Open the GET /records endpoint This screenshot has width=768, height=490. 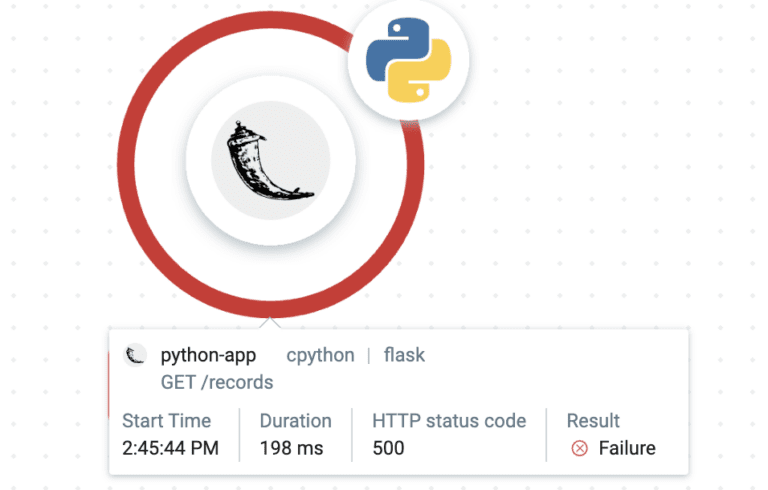217,382
